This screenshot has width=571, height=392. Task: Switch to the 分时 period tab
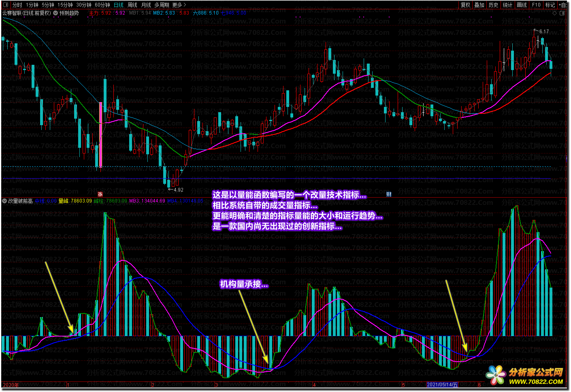pyautogui.click(x=17, y=5)
